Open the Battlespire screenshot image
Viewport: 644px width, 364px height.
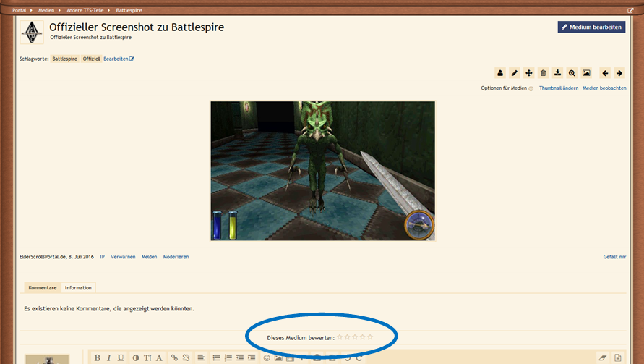[x=323, y=171]
